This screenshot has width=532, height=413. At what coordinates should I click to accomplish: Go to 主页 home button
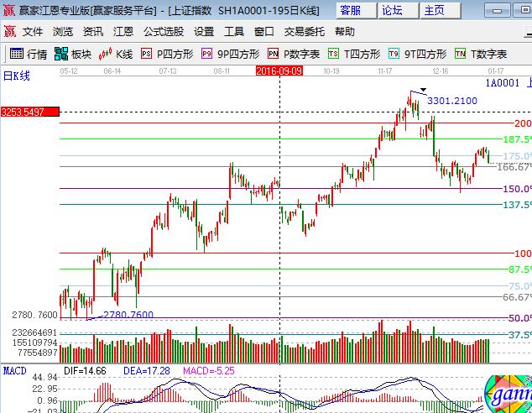click(435, 10)
